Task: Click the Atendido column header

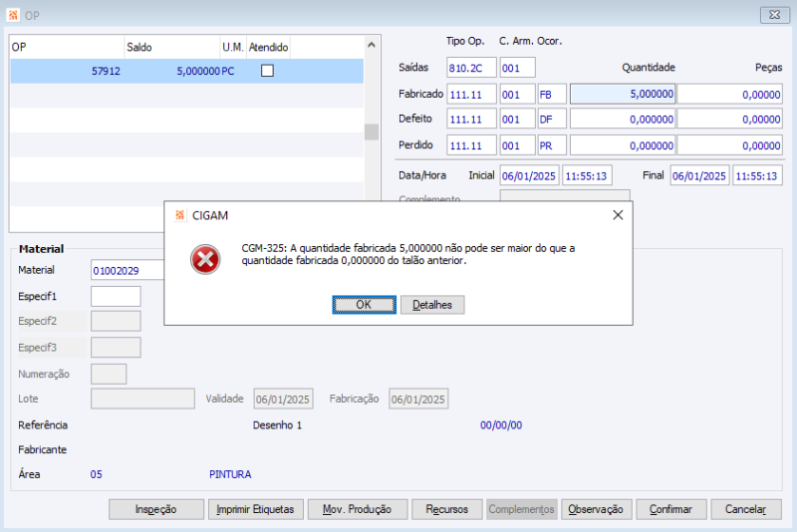Action: [268, 47]
